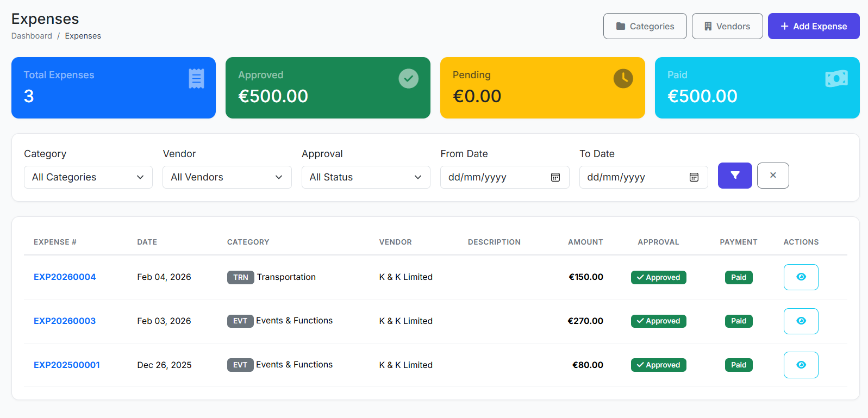View expense EXP20260003 using eye icon
868x418 pixels.
tap(800, 321)
